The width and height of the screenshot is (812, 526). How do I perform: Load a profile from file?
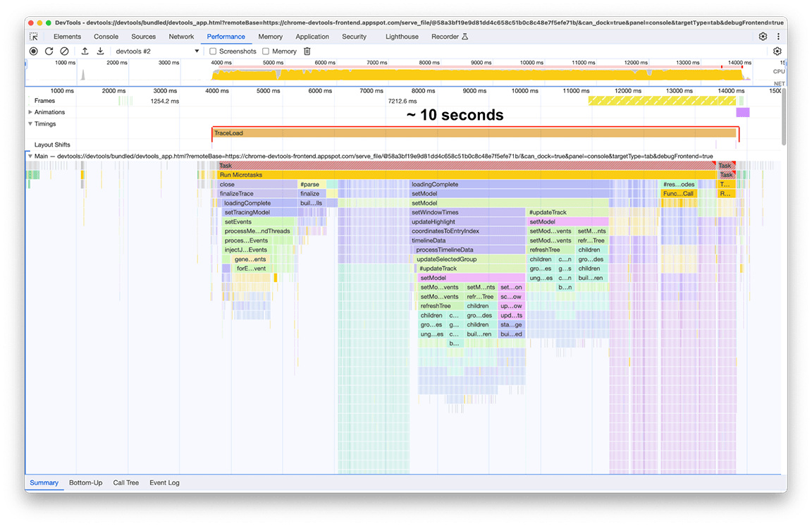[x=85, y=51]
